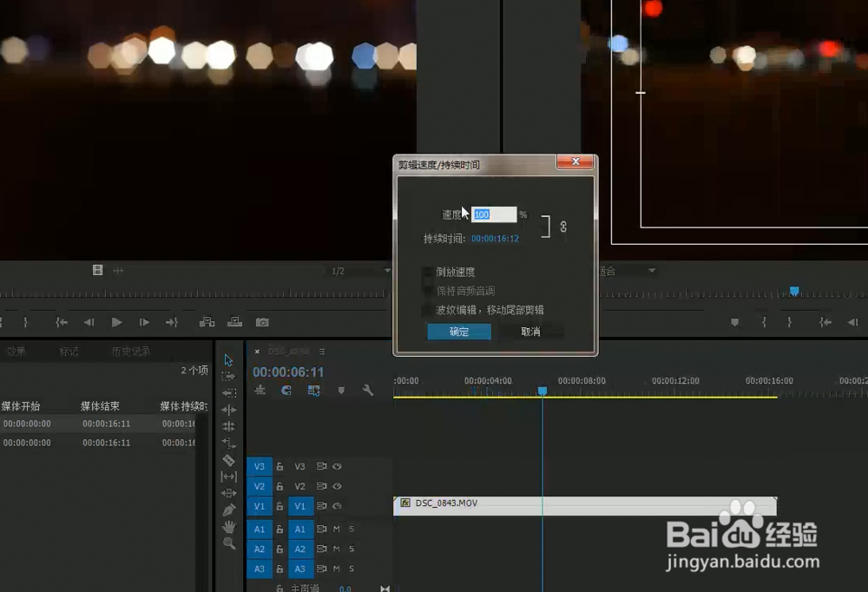This screenshot has width=868, height=592.
Task: Solo the A2 audio track
Action: pyautogui.click(x=352, y=549)
